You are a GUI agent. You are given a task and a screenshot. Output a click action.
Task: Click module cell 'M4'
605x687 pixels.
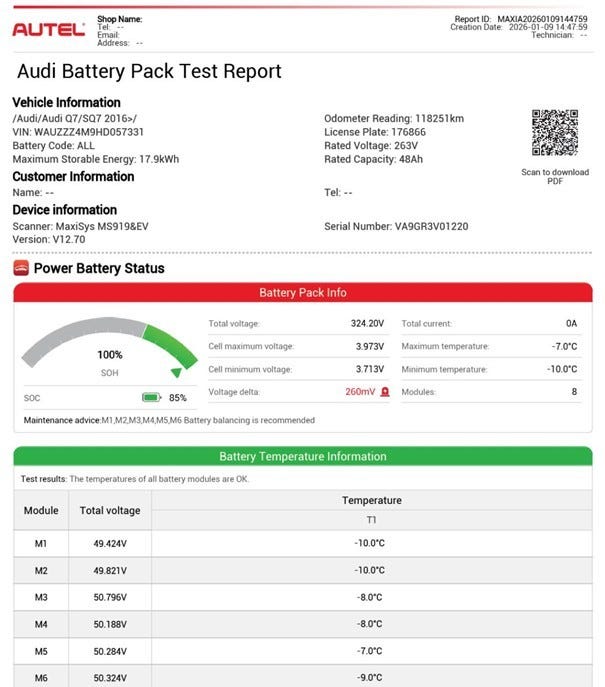click(x=41, y=624)
